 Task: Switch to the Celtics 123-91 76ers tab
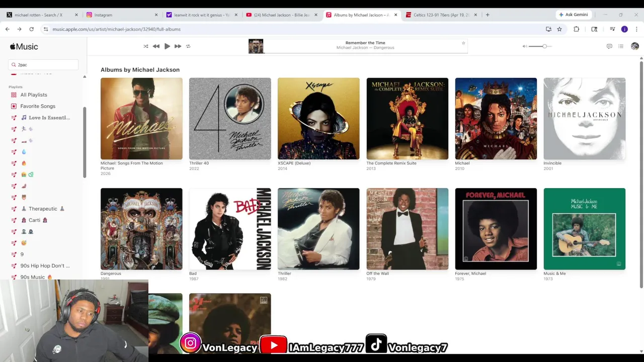coord(441,15)
